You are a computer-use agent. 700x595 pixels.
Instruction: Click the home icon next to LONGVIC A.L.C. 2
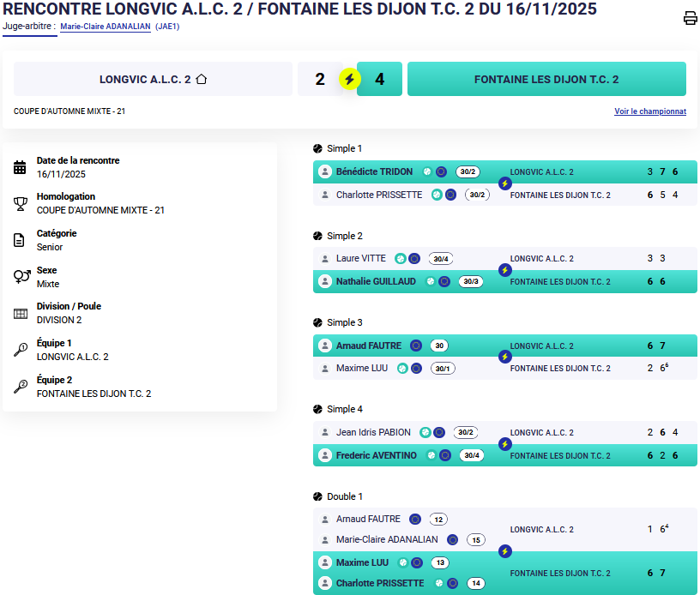(x=202, y=80)
